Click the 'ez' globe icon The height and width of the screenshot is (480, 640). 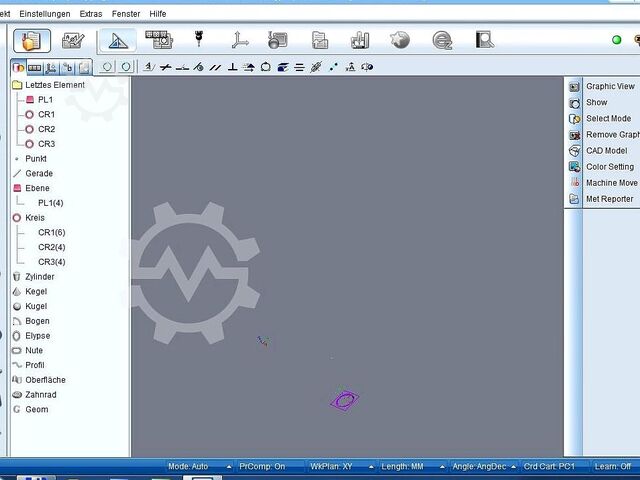[442, 40]
